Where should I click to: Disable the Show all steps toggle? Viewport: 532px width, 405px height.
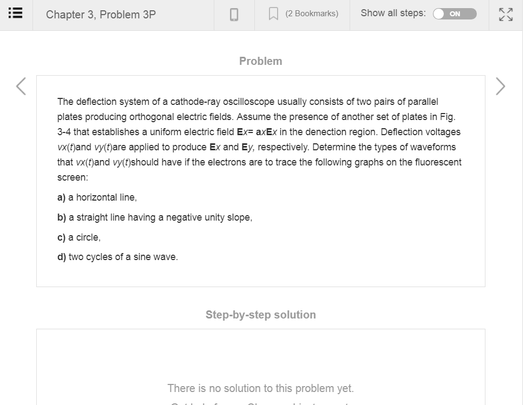455,14
